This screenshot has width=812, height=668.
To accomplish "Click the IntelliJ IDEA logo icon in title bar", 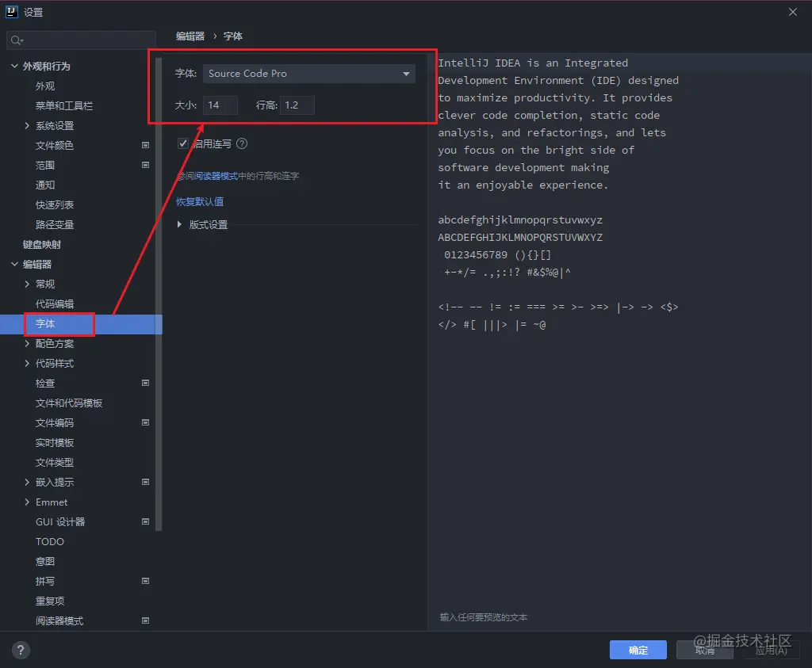I will click(x=11, y=11).
